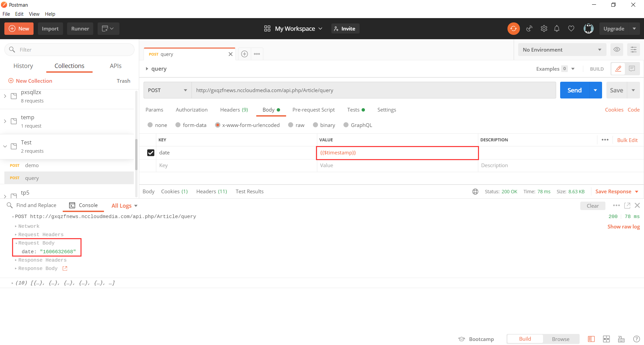Close the query request tab
The height and width of the screenshot is (345, 644).
click(x=230, y=54)
